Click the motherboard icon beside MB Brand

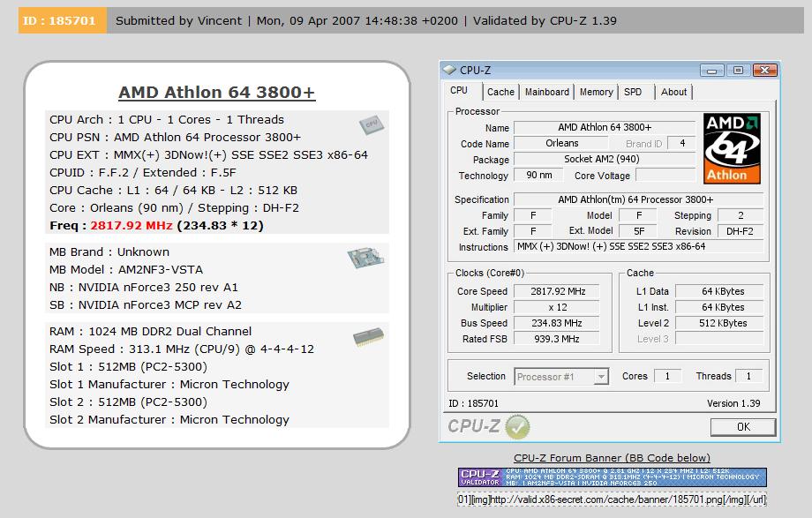pyautogui.click(x=365, y=258)
